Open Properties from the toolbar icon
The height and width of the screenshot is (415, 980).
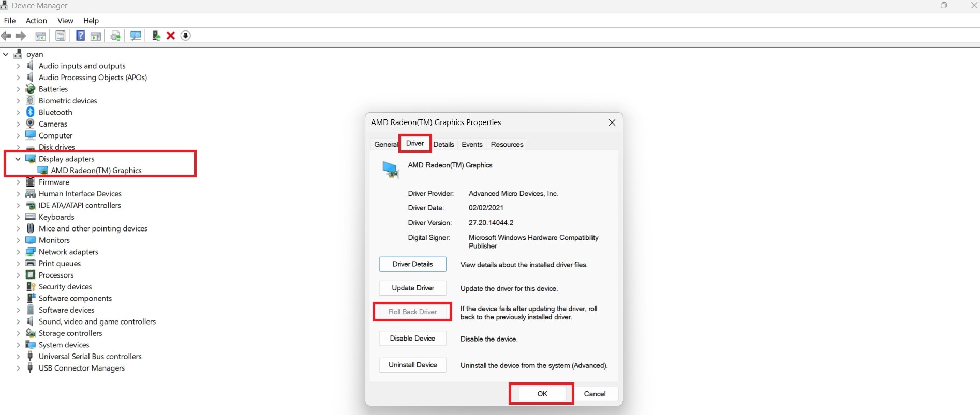[61, 36]
